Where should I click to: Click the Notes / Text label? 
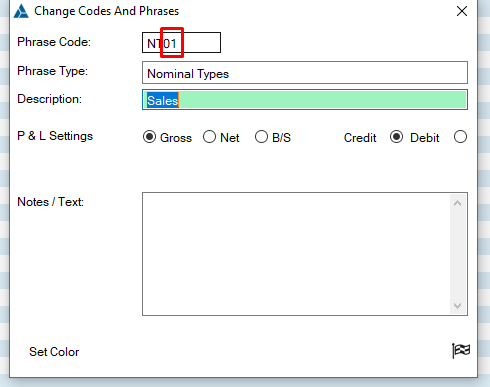click(50, 202)
